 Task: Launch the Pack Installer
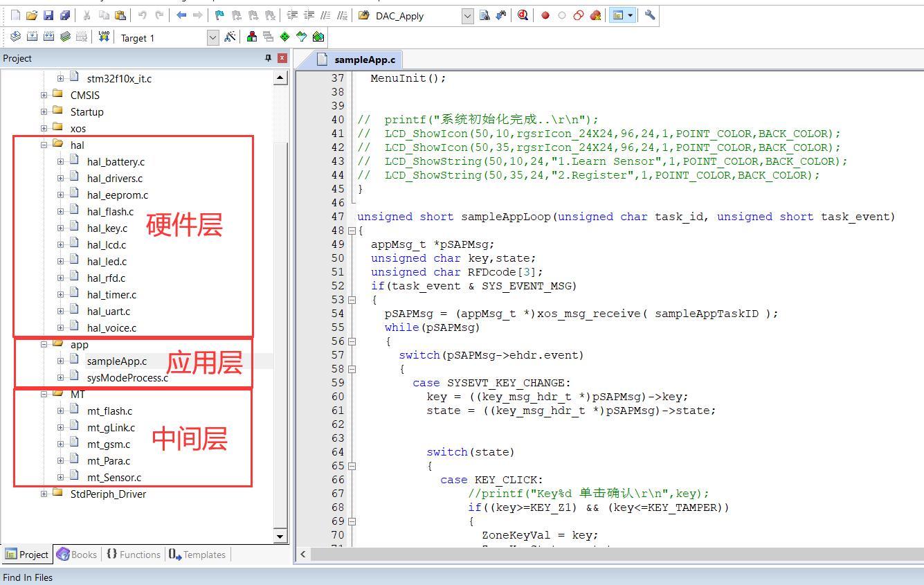tap(318, 37)
